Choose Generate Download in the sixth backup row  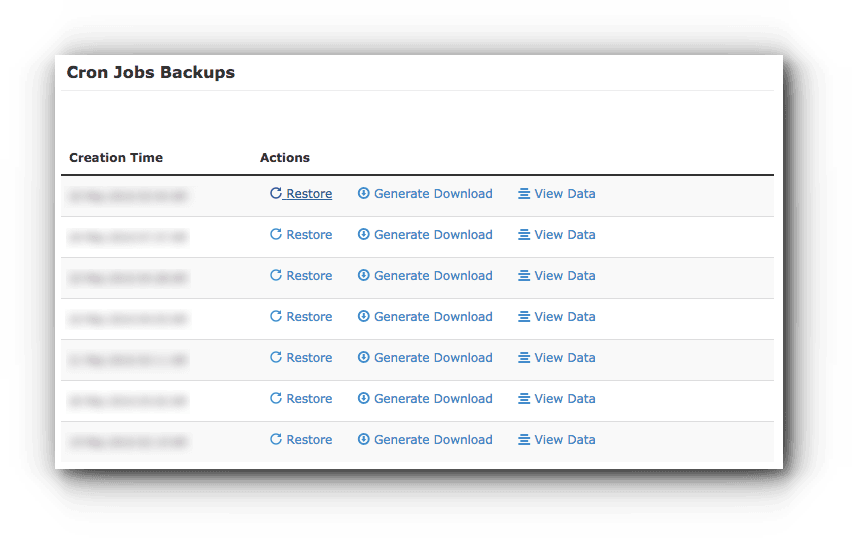(x=425, y=398)
